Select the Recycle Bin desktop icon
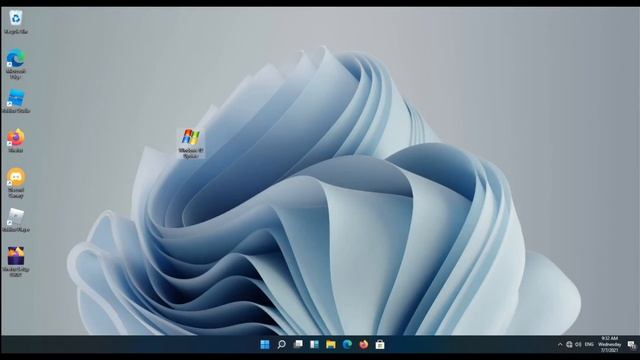This screenshot has width=640, height=360. point(16,22)
